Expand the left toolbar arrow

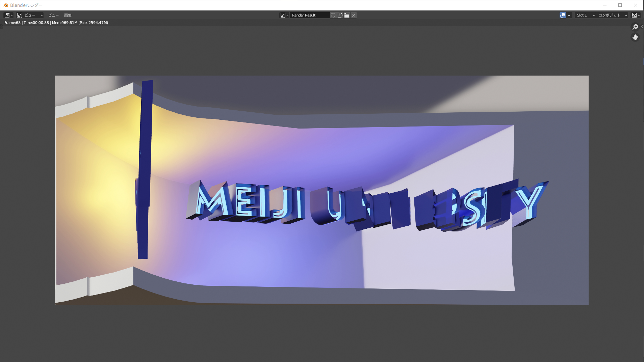(2, 27)
